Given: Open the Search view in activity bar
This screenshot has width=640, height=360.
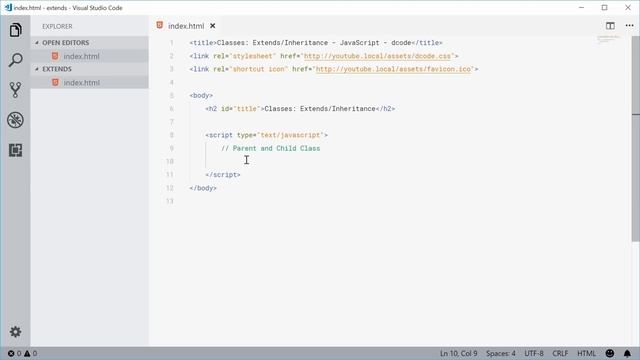Looking at the screenshot, I should coord(15,60).
